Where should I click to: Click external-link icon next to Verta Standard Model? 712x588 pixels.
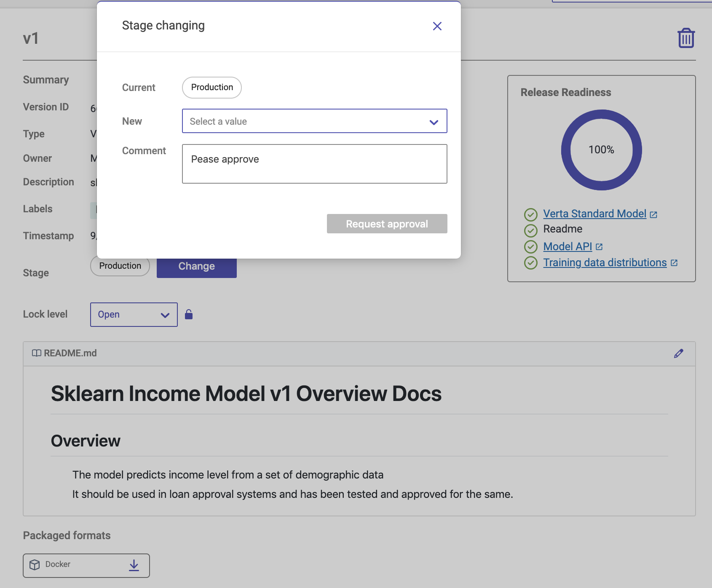pyautogui.click(x=653, y=215)
